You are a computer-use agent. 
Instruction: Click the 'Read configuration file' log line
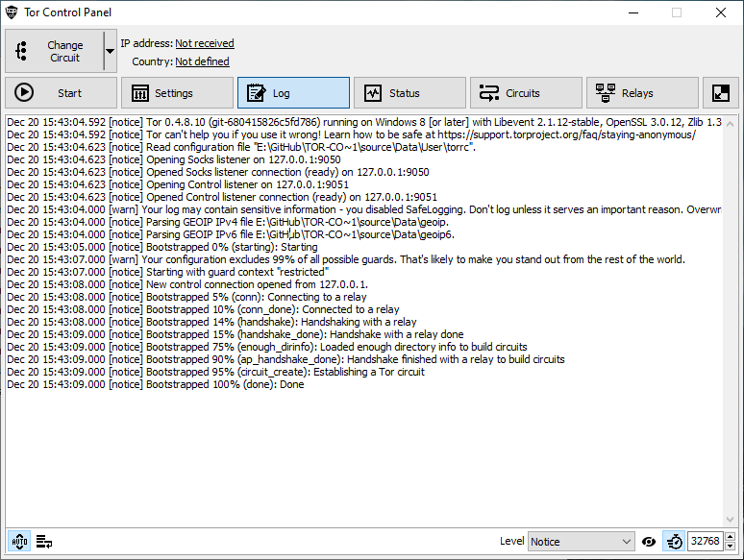coord(241,147)
